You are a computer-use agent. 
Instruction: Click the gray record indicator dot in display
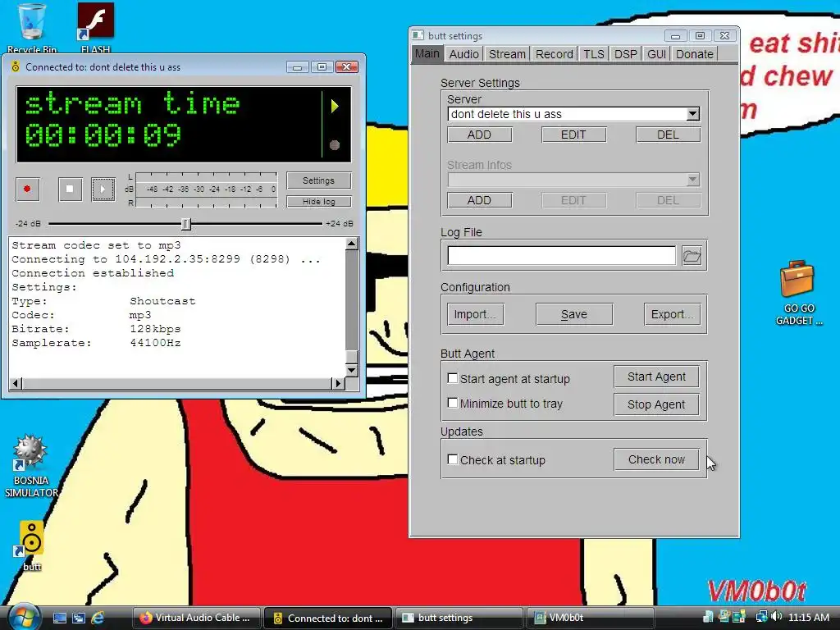pos(335,144)
